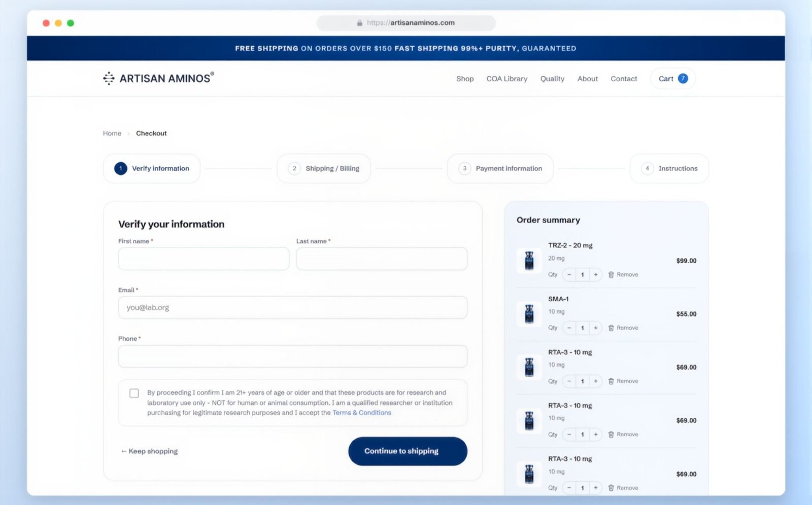
Task: Click Continue to shipping button
Action: pyautogui.click(x=408, y=451)
